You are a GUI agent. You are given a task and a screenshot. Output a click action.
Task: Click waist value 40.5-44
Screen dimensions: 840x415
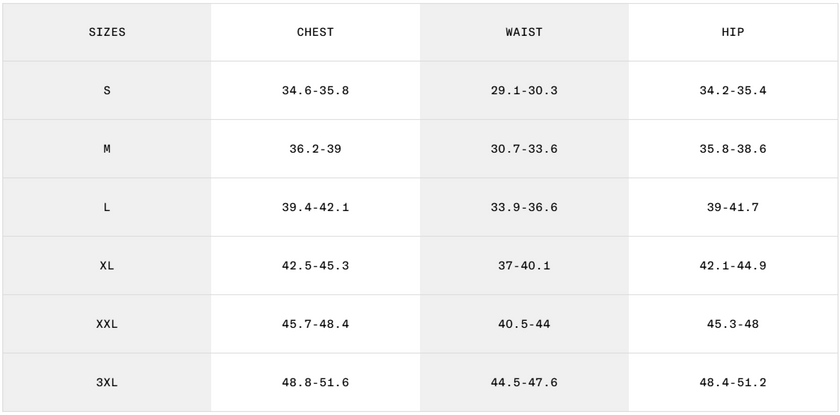(x=524, y=324)
